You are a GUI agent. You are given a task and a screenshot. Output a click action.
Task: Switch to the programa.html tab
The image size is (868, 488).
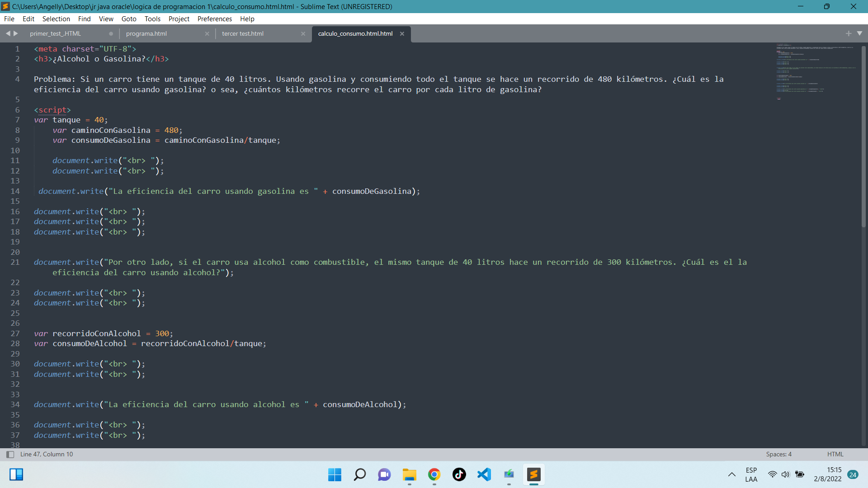146,34
